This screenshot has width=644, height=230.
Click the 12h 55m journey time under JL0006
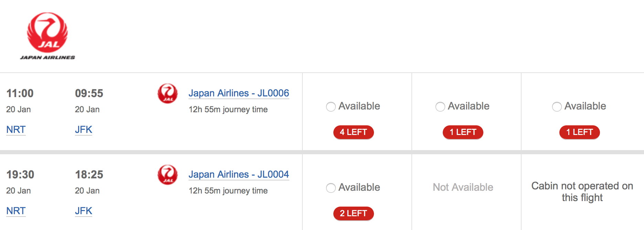click(228, 109)
